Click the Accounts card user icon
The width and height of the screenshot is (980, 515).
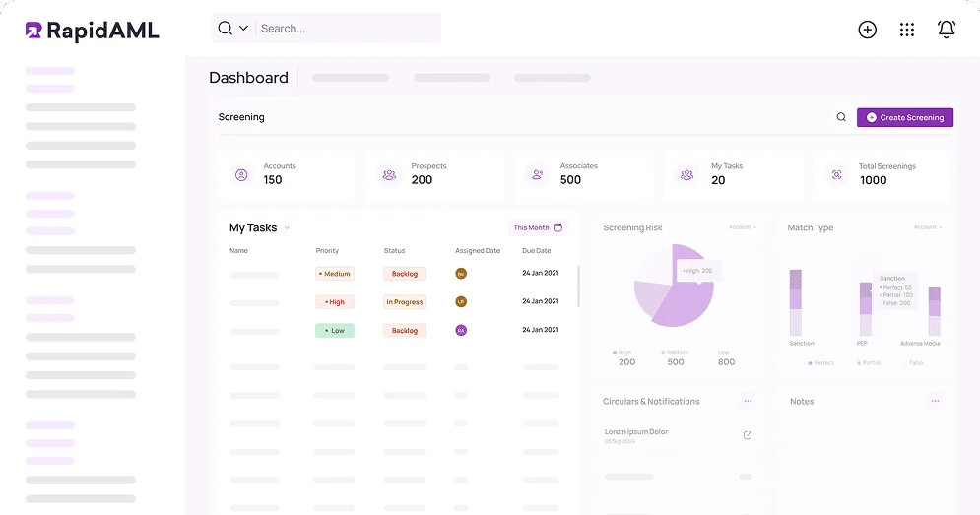tap(241, 174)
